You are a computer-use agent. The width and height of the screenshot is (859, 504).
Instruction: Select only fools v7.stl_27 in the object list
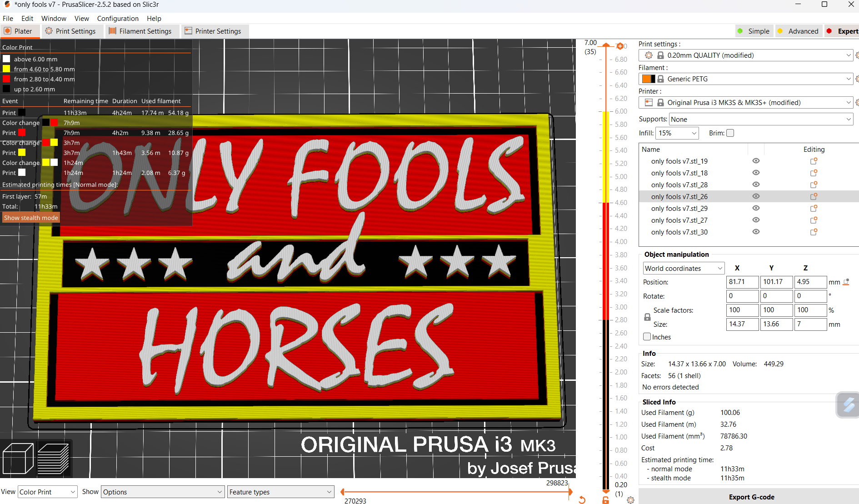[x=679, y=220]
